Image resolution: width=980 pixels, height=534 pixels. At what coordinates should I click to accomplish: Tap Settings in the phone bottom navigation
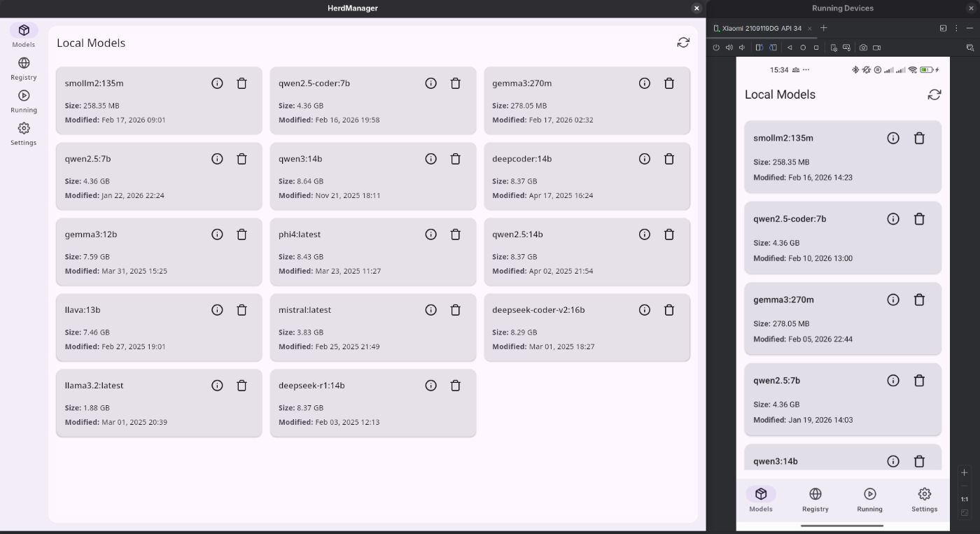(x=924, y=500)
